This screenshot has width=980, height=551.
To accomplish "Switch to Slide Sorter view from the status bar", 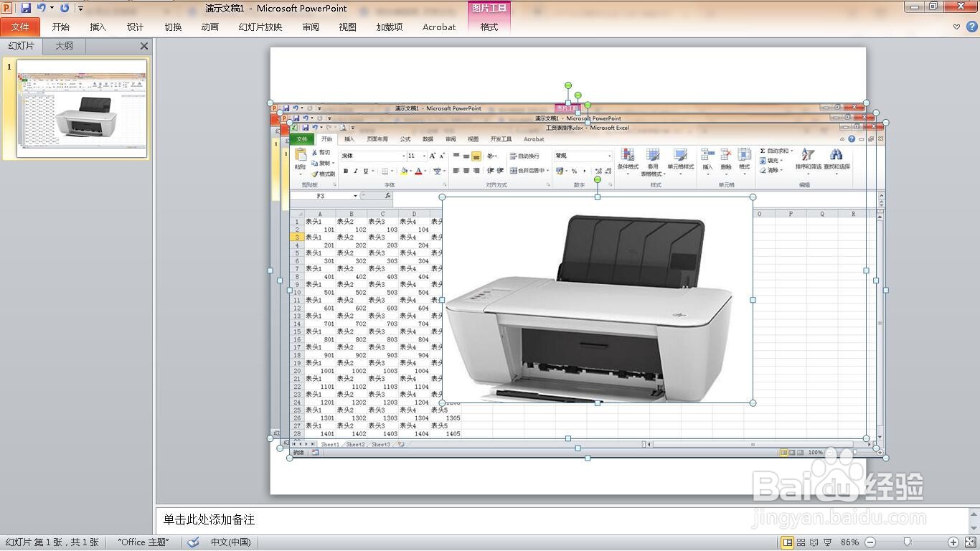I will pyautogui.click(x=801, y=542).
